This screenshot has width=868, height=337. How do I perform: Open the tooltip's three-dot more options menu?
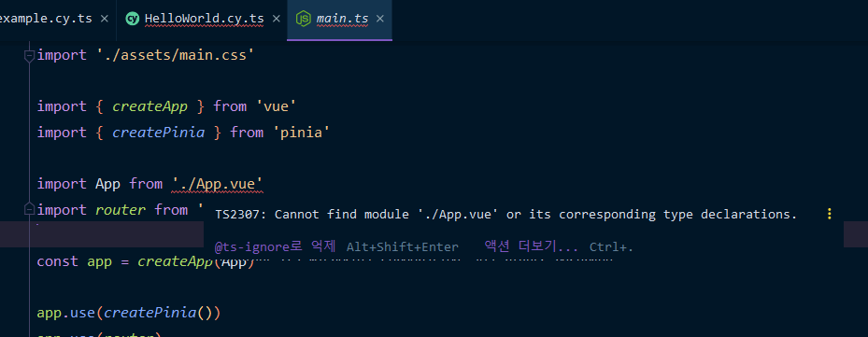[830, 214]
